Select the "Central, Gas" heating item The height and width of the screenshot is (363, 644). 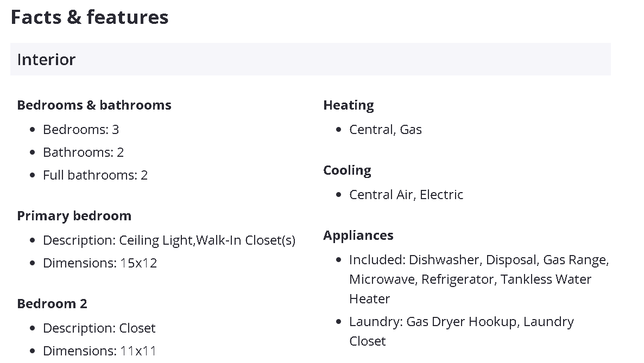point(385,130)
